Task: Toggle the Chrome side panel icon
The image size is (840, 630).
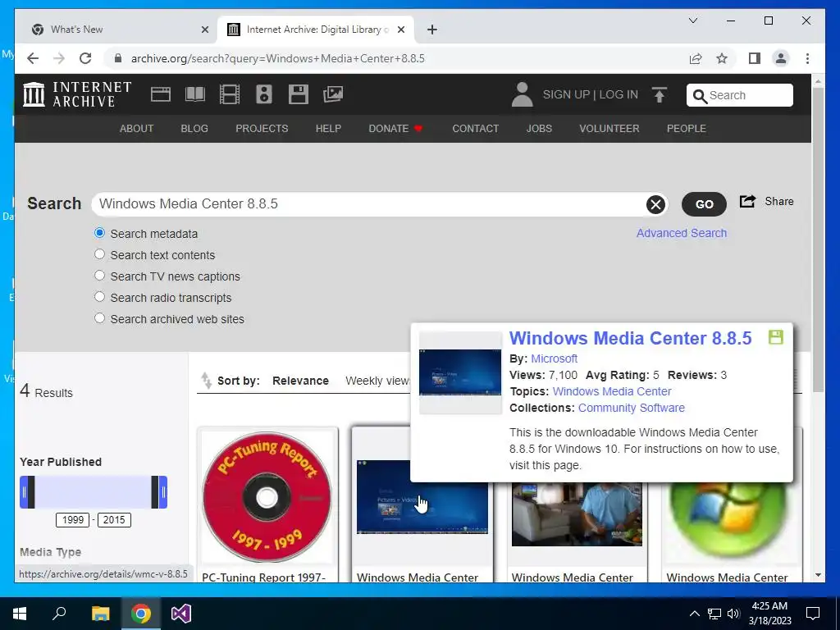Action: [x=755, y=58]
